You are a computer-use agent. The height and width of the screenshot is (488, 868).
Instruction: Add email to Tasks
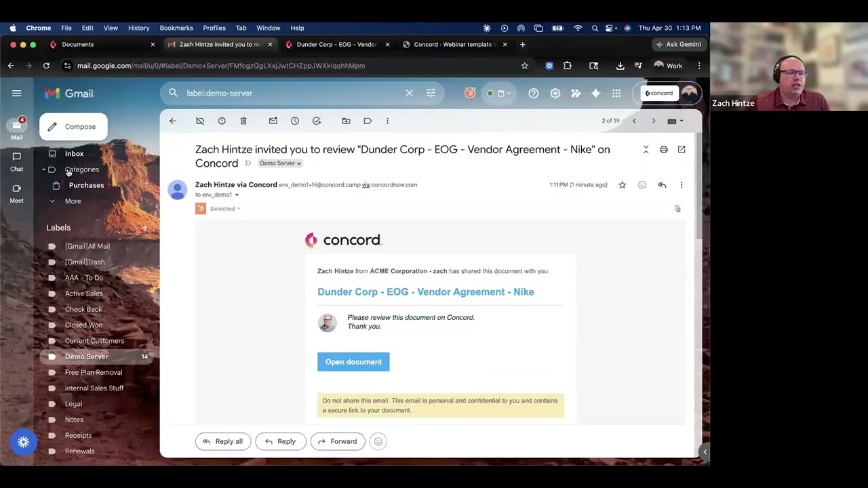tap(317, 121)
